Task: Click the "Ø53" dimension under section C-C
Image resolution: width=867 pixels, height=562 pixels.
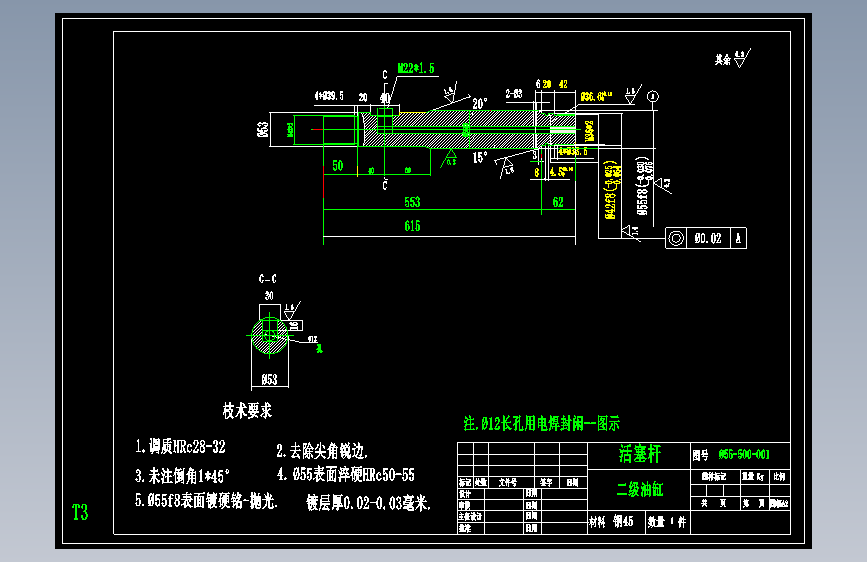Action: pyautogui.click(x=269, y=379)
